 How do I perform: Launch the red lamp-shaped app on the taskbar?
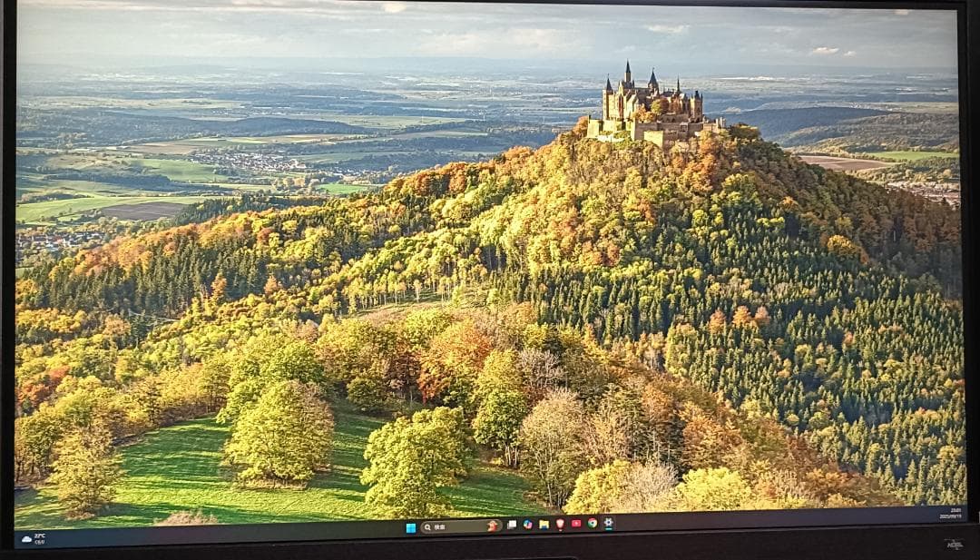pyautogui.click(x=561, y=526)
